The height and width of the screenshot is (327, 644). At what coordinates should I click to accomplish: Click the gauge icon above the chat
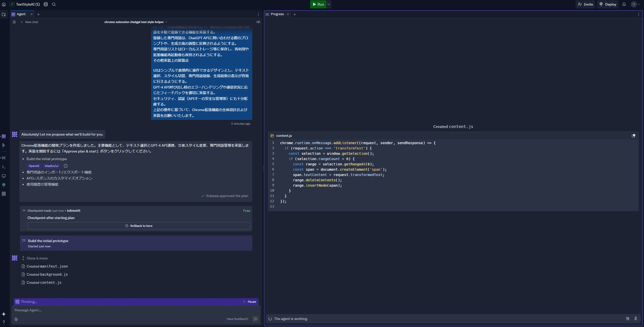pyautogui.click(x=258, y=22)
